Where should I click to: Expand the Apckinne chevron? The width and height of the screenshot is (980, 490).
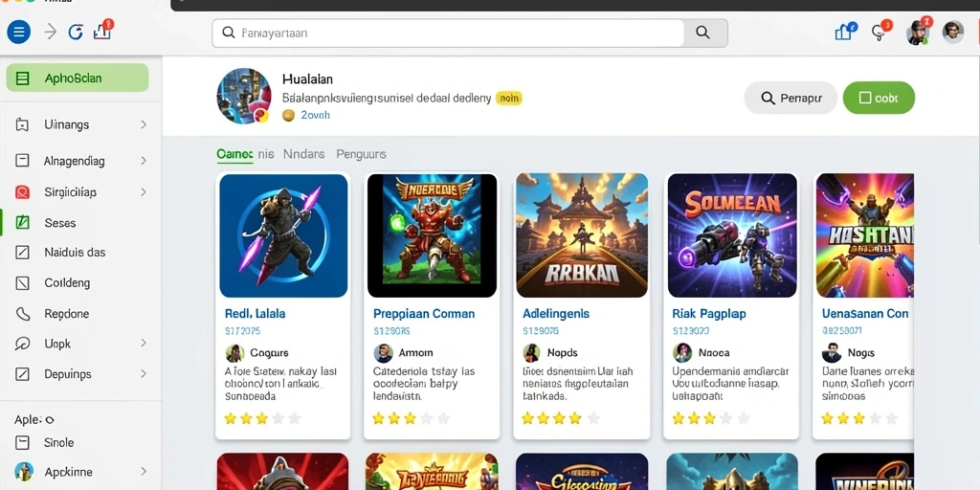[144, 471]
